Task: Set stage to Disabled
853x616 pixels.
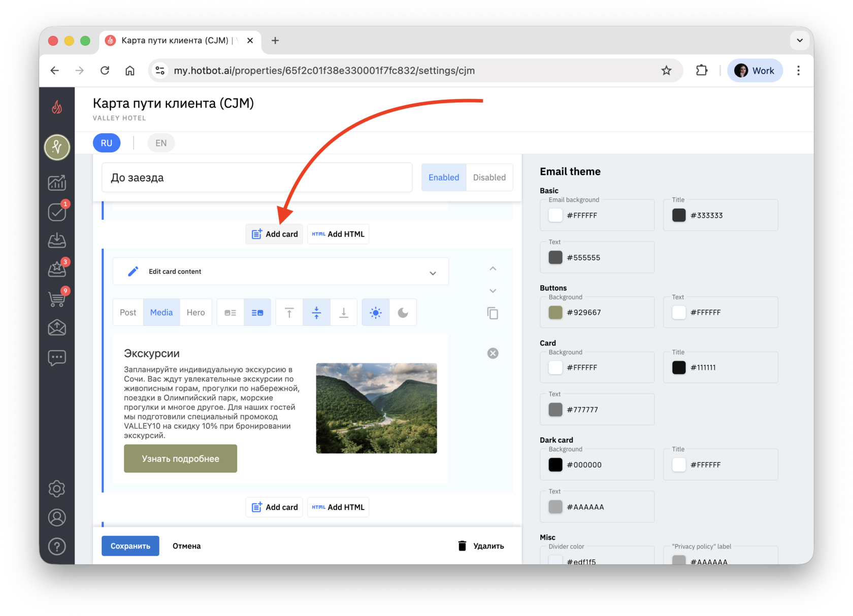Action: pos(489,177)
